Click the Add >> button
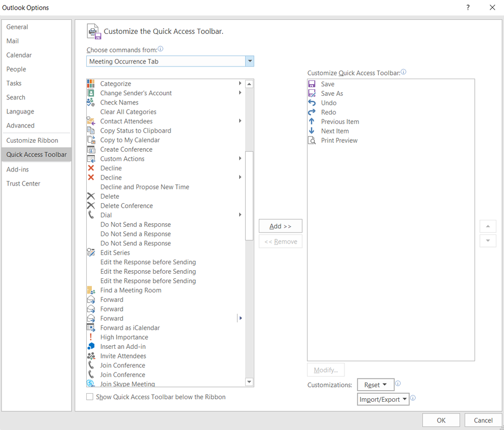 [x=281, y=226]
